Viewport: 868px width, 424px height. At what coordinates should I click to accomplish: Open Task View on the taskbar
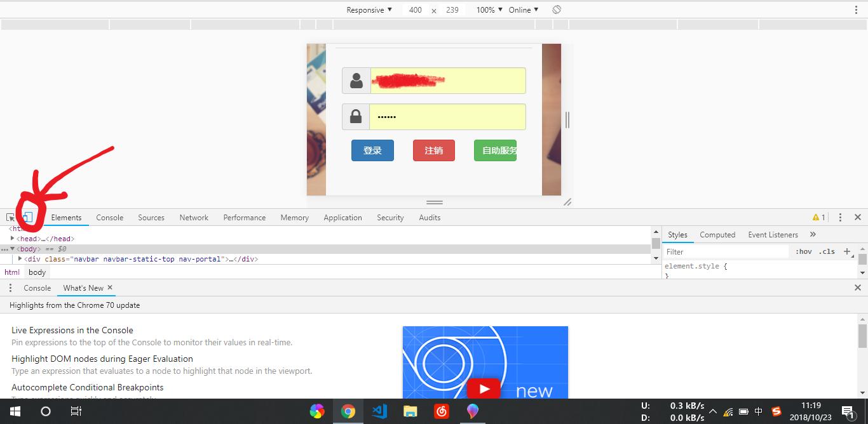[x=76, y=411]
